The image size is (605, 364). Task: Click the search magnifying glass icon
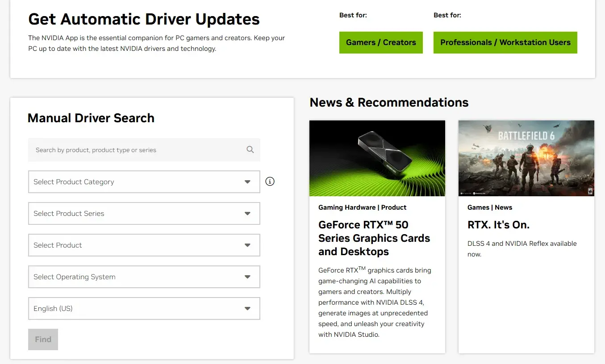250,149
